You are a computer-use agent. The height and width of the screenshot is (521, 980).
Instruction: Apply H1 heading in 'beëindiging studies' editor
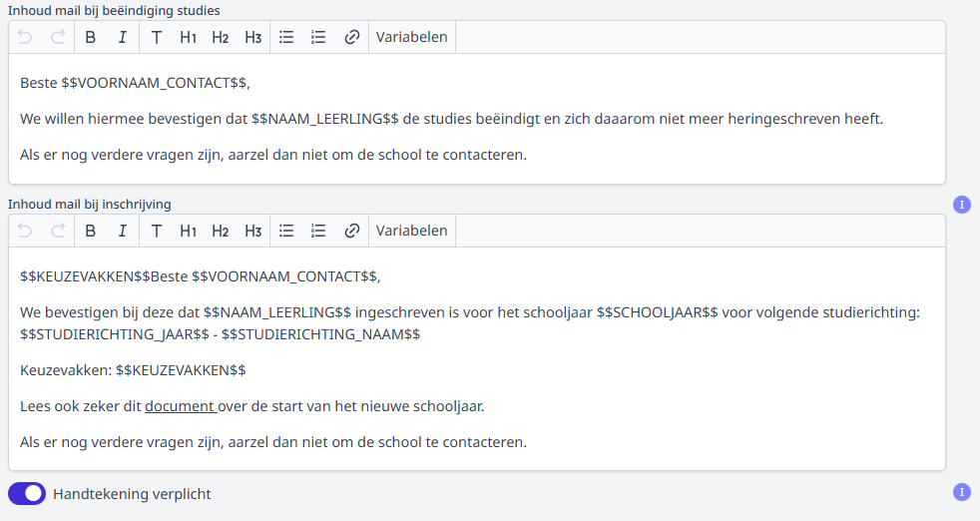[x=189, y=38]
